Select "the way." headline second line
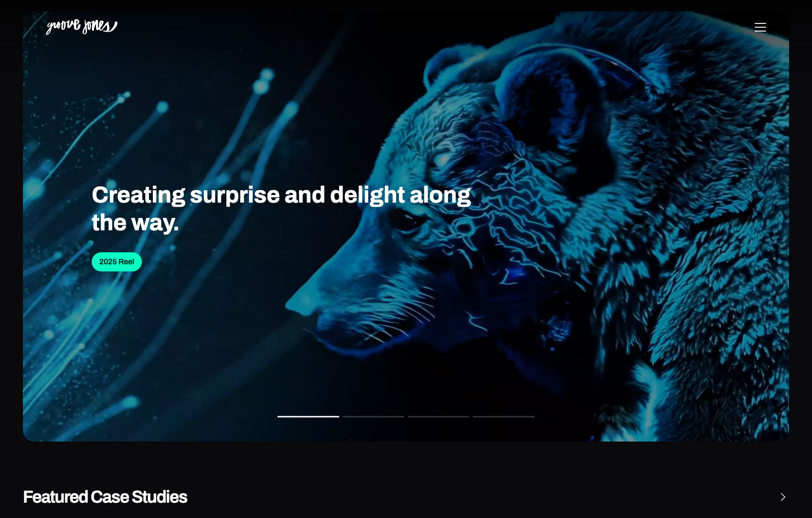This screenshot has width=812, height=518. [x=135, y=223]
